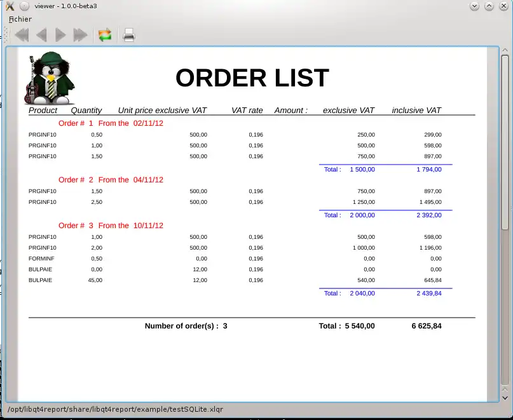Viewport: 513px width, 420px height.
Task: Click the grand total inclusive 6 625,84
Action: point(427,326)
